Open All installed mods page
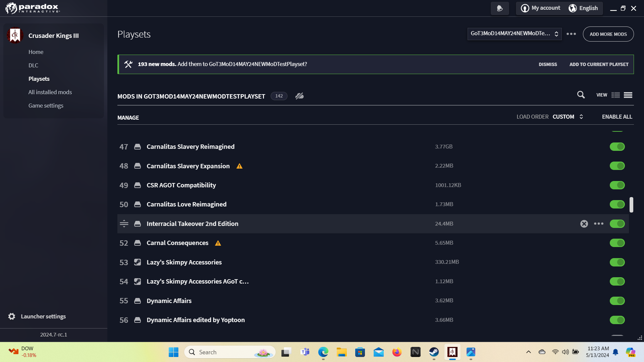 tap(50, 92)
